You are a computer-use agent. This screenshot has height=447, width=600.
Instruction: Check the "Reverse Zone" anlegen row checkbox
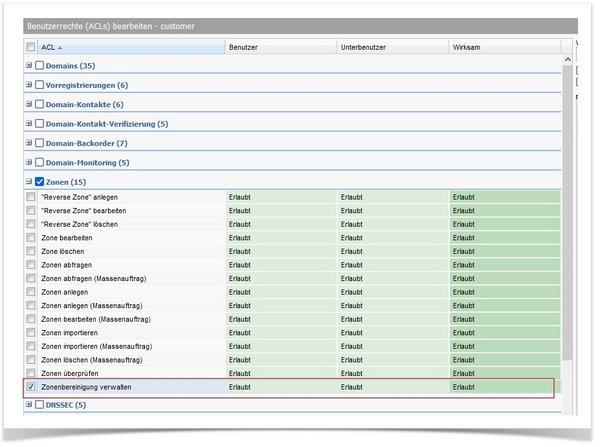click(x=31, y=197)
